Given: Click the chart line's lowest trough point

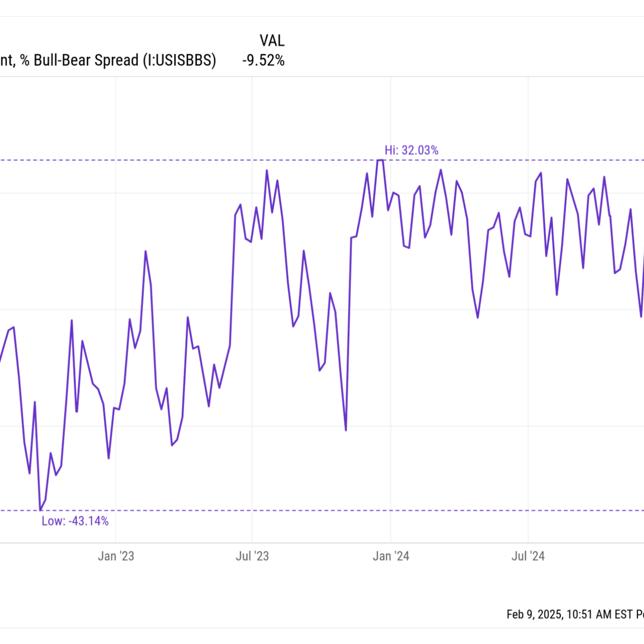Looking at the screenshot, I should tap(40, 510).
